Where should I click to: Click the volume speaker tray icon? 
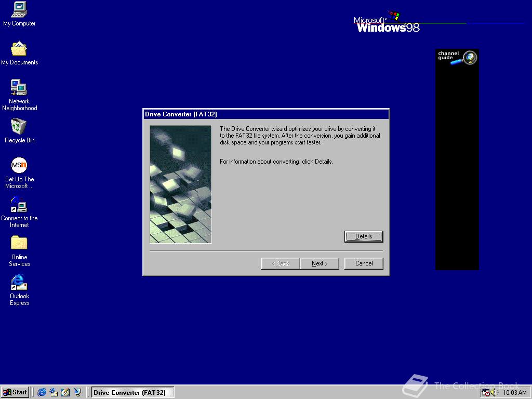coord(494,393)
